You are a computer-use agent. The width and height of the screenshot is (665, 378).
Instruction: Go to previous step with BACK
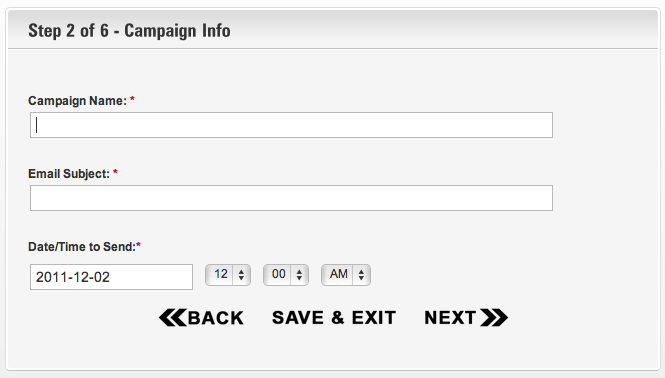pos(201,318)
